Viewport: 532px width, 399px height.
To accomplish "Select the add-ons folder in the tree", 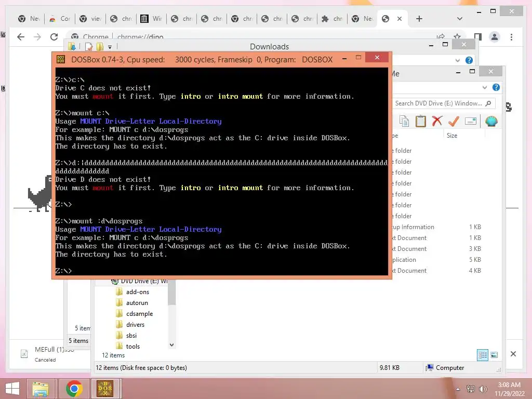I will click(x=137, y=292).
